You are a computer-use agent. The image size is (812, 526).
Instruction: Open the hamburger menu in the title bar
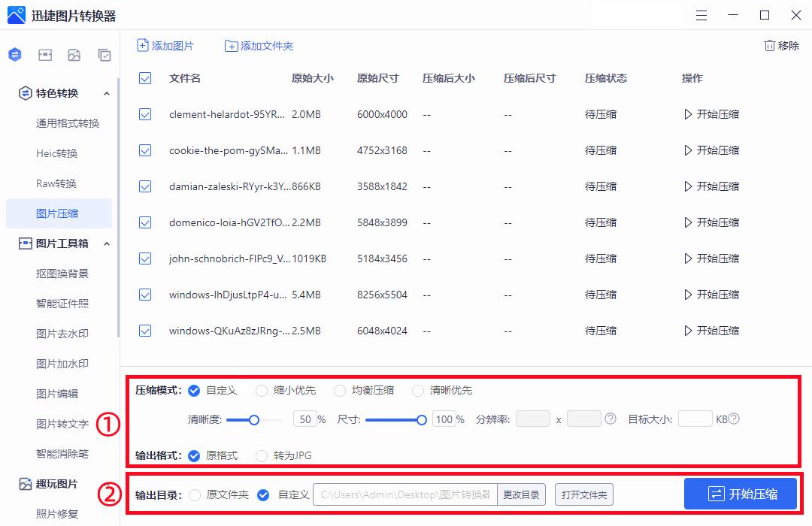(x=701, y=15)
